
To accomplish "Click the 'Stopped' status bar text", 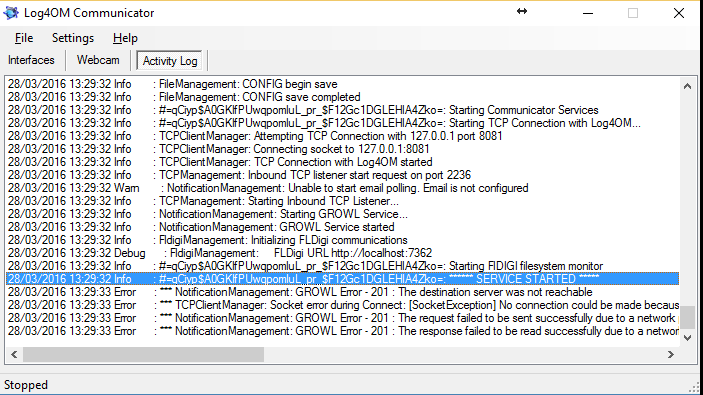I will point(26,385).
